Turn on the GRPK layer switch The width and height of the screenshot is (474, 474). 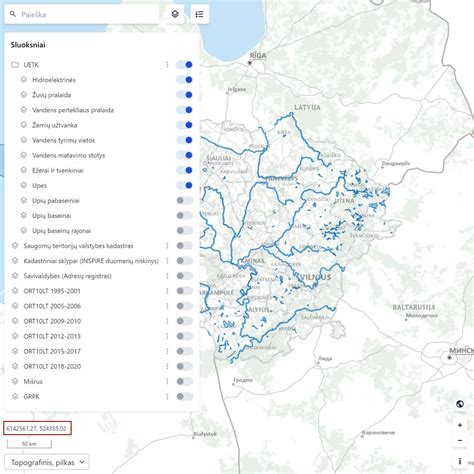185,396
